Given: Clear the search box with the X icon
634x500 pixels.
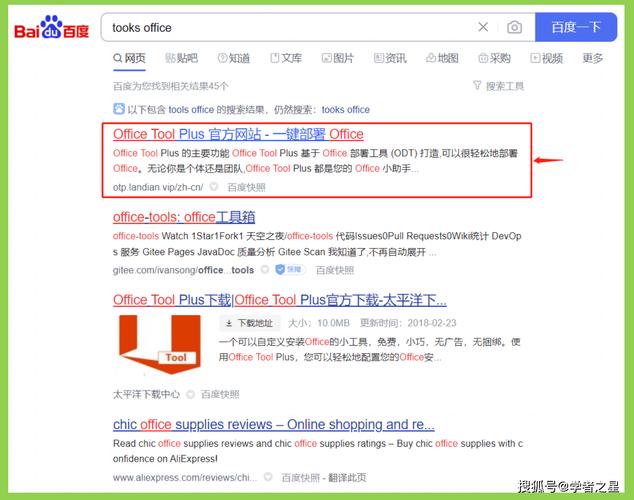Looking at the screenshot, I should click(x=483, y=27).
